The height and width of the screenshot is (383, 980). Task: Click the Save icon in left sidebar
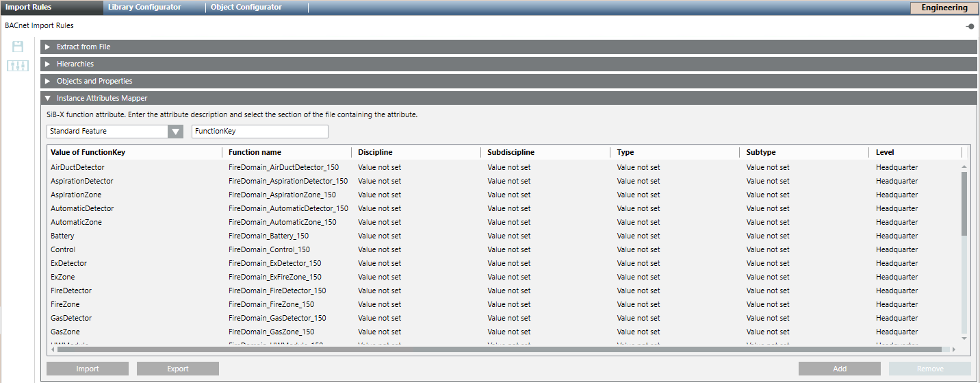point(18,47)
